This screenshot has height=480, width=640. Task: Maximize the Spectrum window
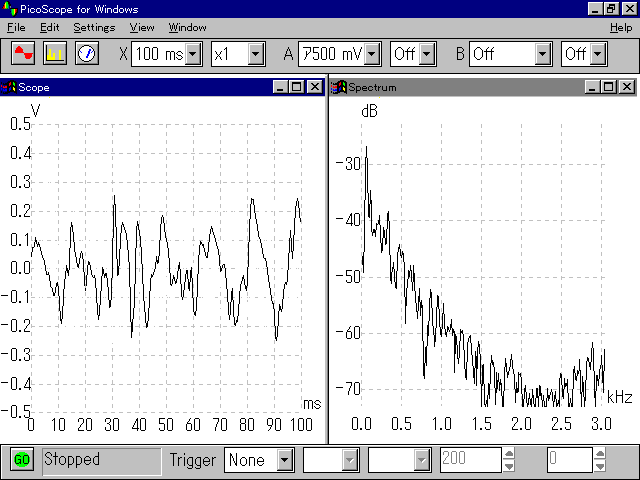click(609, 87)
